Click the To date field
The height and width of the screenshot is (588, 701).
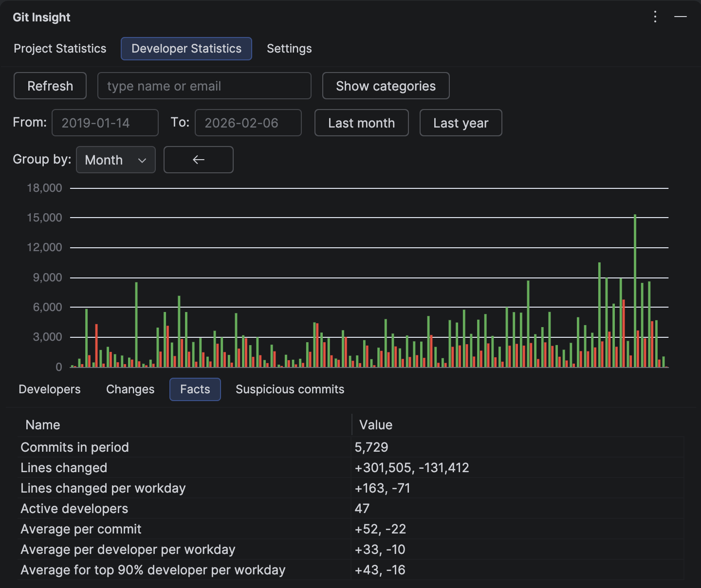click(x=248, y=123)
